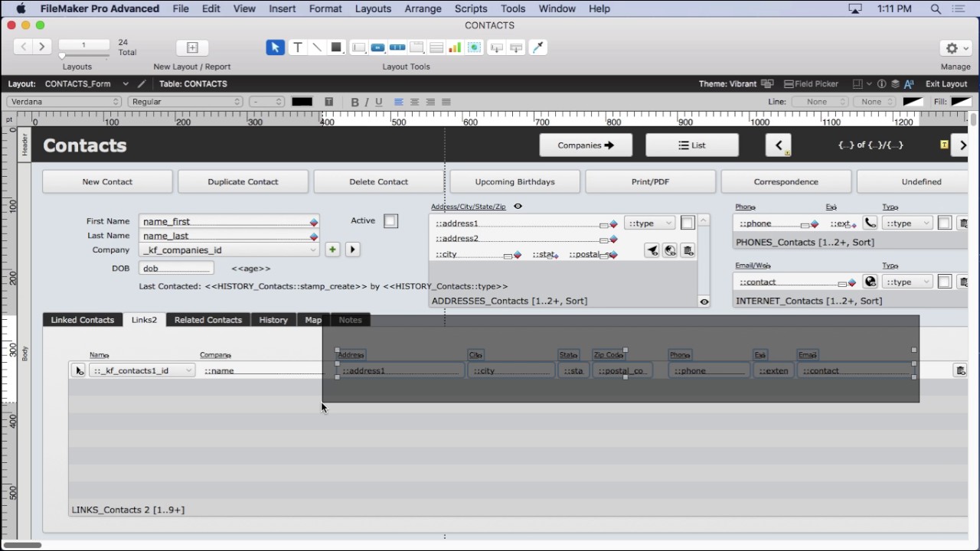The height and width of the screenshot is (551, 980).
Task: Click the Field tool icon
Action: click(497, 47)
